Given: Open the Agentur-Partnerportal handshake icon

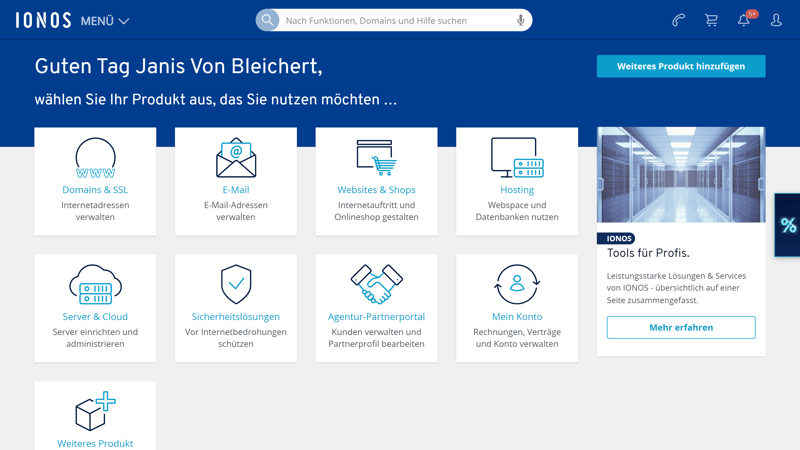Looking at the screenshot, I should [x=376, y=285].
